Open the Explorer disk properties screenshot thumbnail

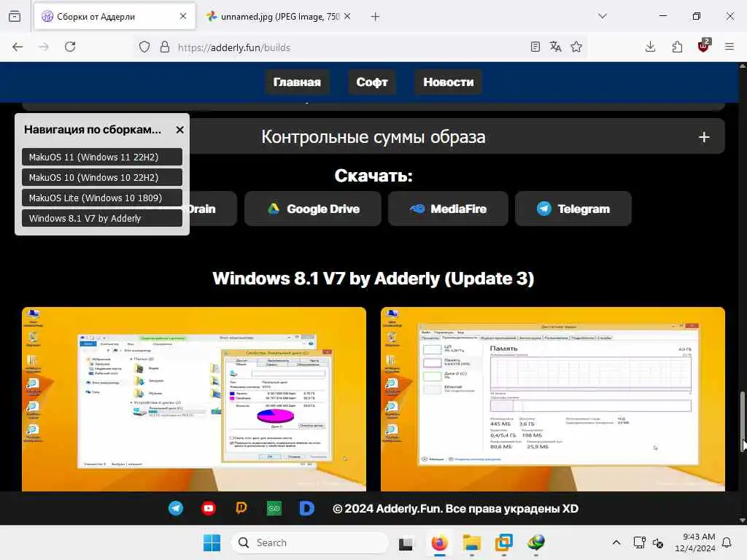click(194, 399)
